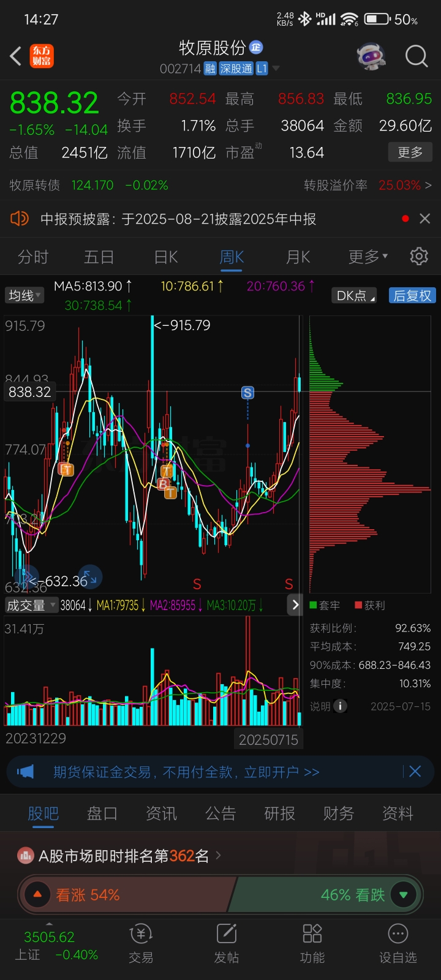Tap the expand chart fullscreen icon
Screen dimensions: 441x980
[90, 577]
